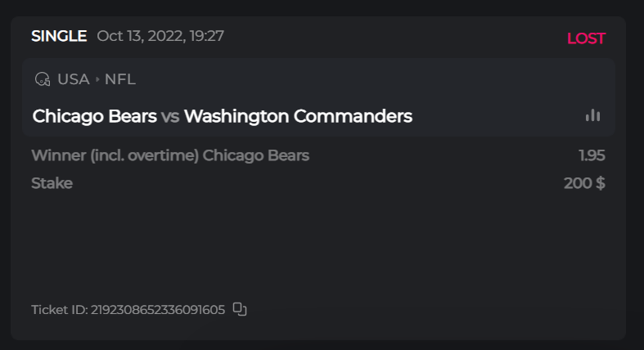
Task: Click the "Ticket ID:" label
Action: [59, 310]
